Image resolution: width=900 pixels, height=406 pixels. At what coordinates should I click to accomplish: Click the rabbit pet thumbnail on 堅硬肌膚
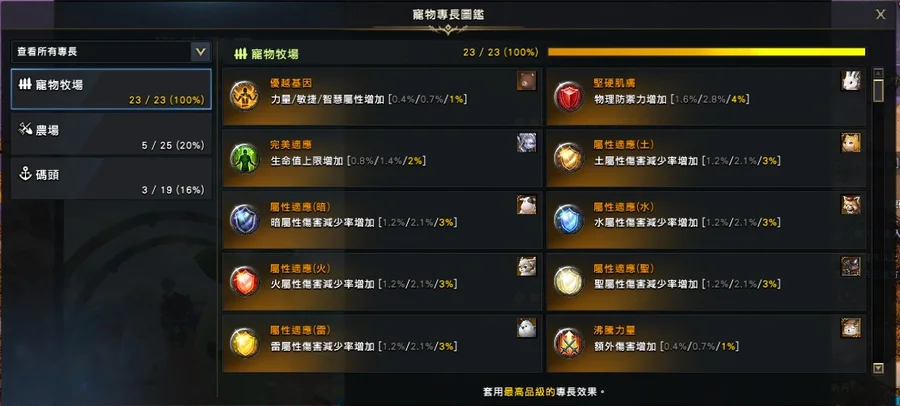pyautogui.click(x=851, y=81)
